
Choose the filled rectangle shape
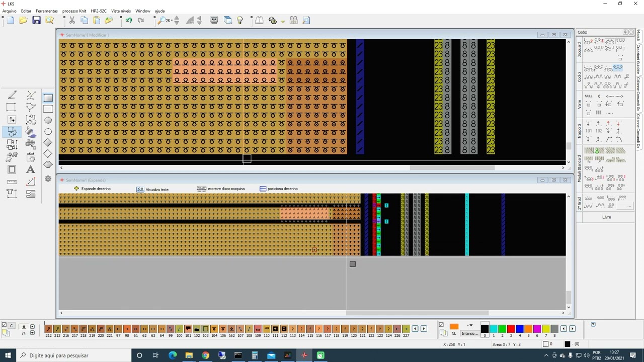click(x=48, y=98)
